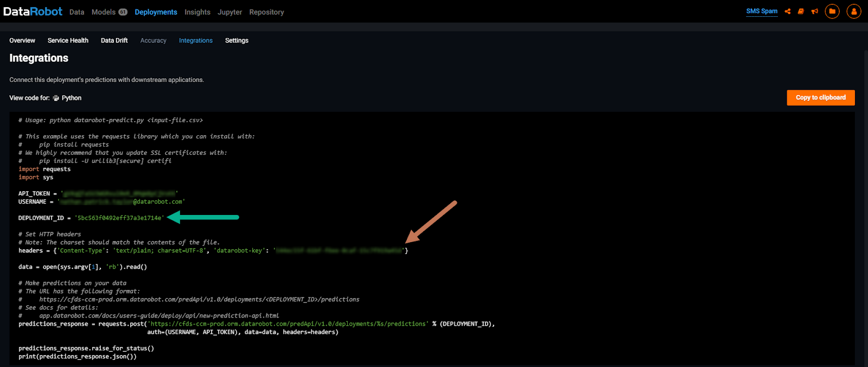
Task: Open the share icon in the header
Action: [788, 11]
